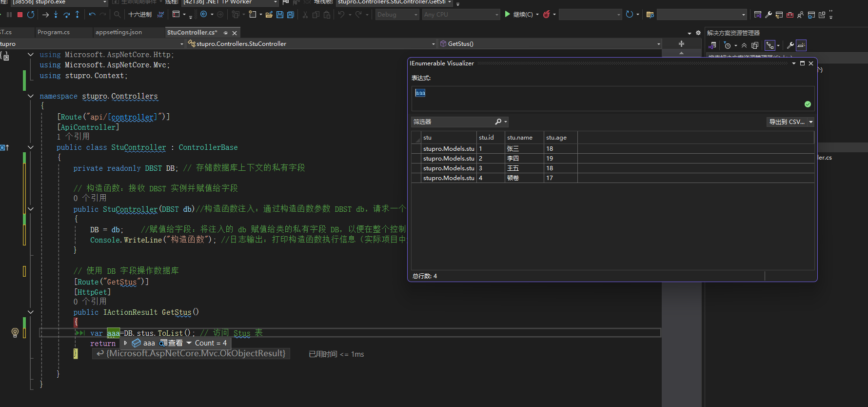The image size is (868, 407).
Task: Open the Debug configuration dropdown
Action: [397, 15]
